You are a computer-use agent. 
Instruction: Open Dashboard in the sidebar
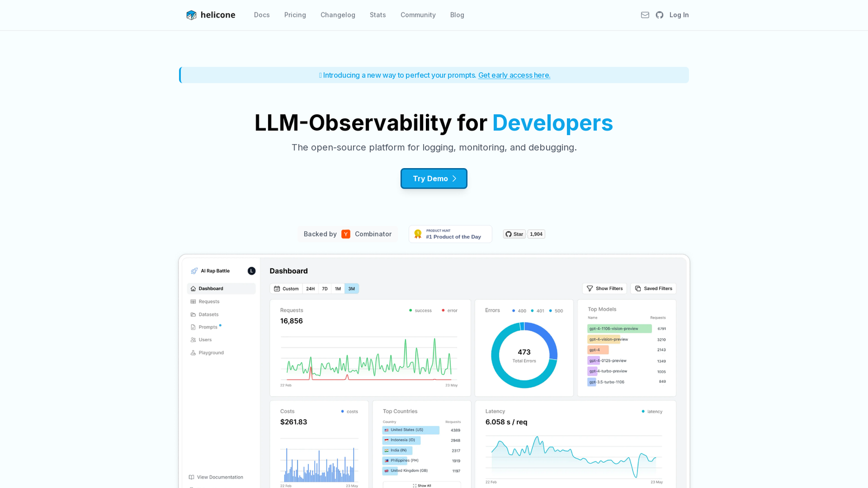click(x=221, y=288)
